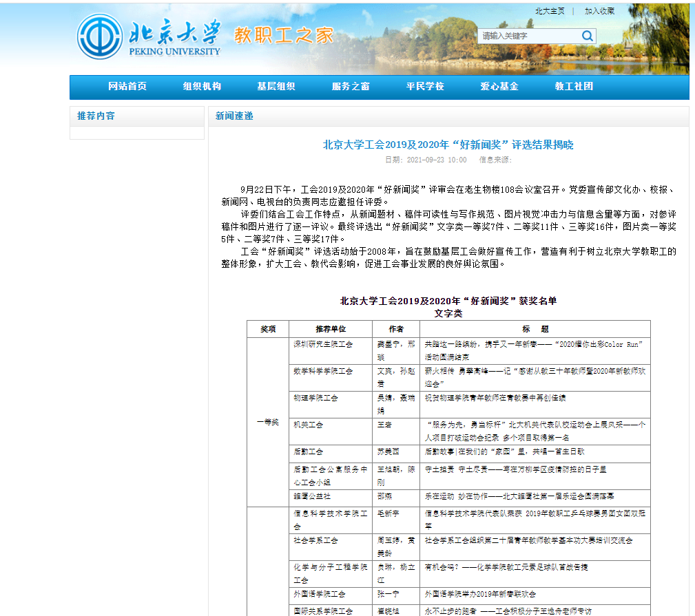The height and width of the screenshot is (616, 695).
Task: Click the 作者 table column header
Action: (x=395, y=329)
